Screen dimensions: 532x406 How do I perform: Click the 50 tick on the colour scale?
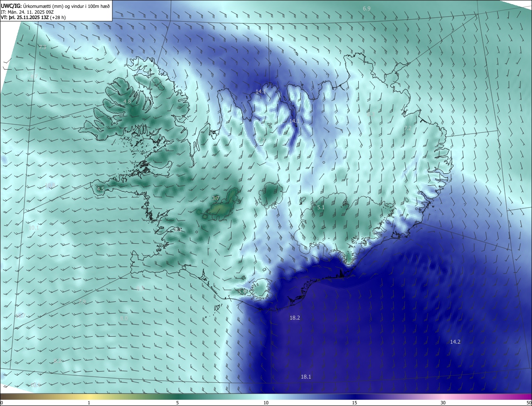point(529,403)
